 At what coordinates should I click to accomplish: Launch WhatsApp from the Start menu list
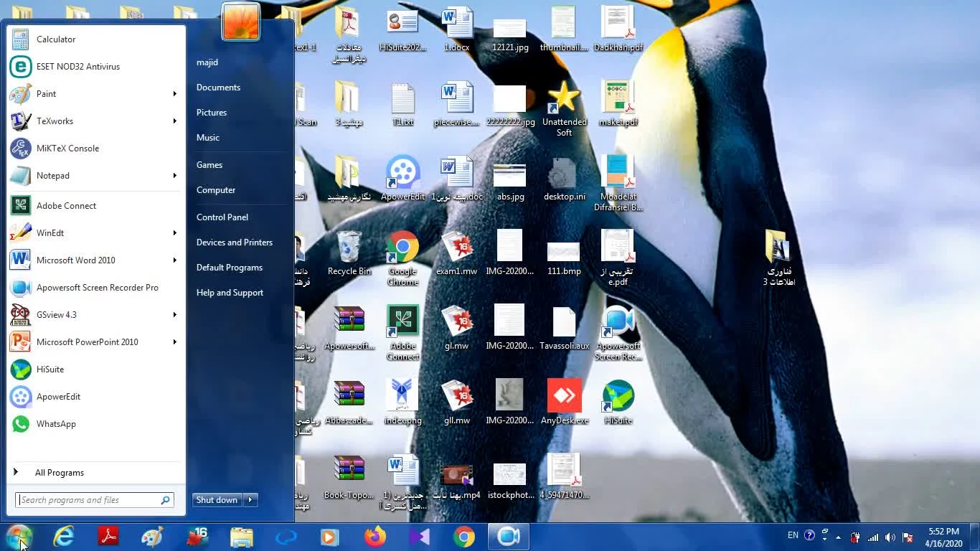[x=56, y=424]
